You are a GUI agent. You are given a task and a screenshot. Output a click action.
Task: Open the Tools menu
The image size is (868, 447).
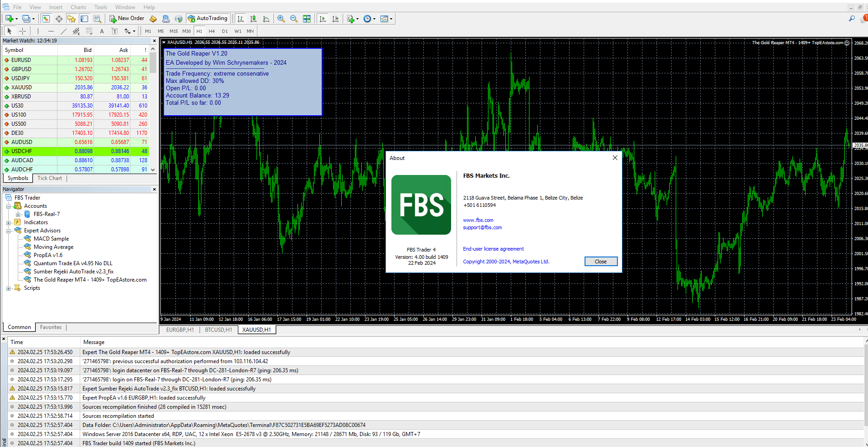[101, 7]
